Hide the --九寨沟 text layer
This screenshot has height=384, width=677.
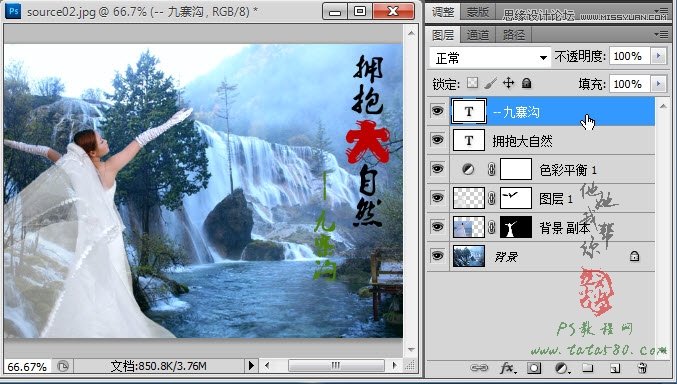click(x=437, y=111)
